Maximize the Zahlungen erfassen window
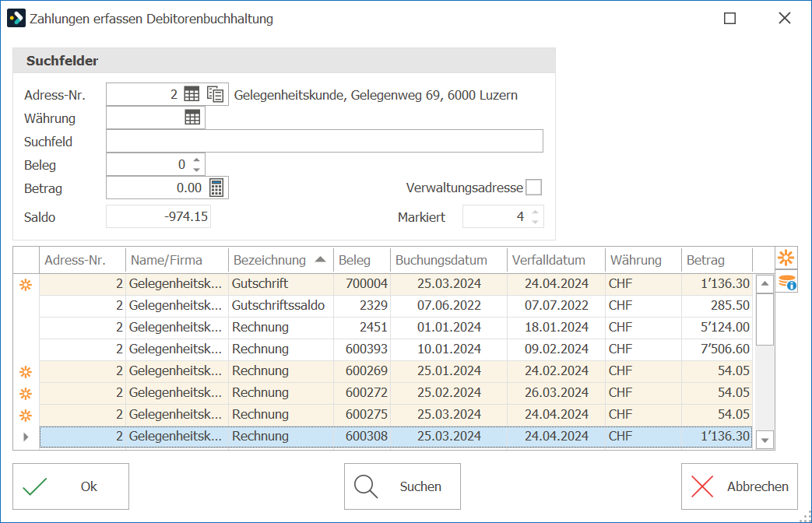The width and height of the screenshot is (812, 523). 729,18
